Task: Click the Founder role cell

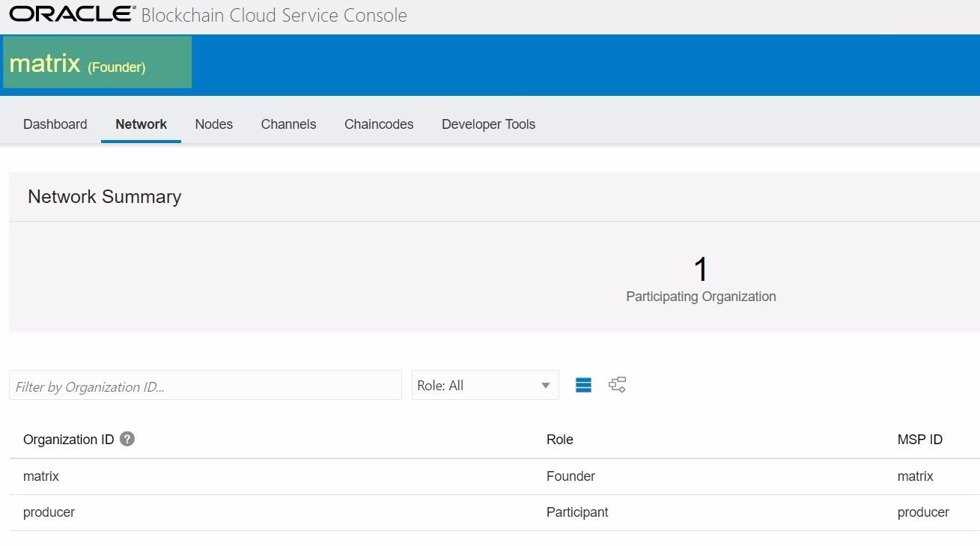Action: (x=571, y=476)
